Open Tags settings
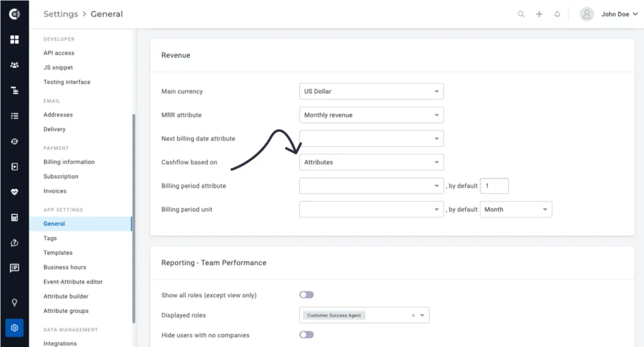The image size is (644, 347). coord(50,238)
